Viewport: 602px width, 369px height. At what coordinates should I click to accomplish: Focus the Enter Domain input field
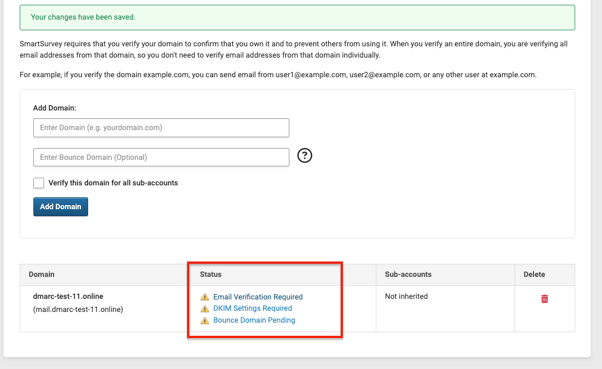click(161, 128)
